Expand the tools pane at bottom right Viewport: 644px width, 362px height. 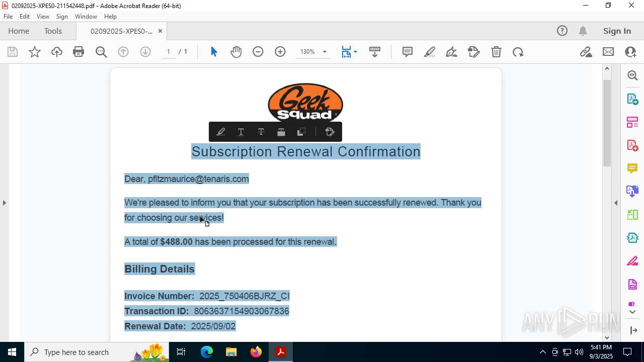[632, 330]
